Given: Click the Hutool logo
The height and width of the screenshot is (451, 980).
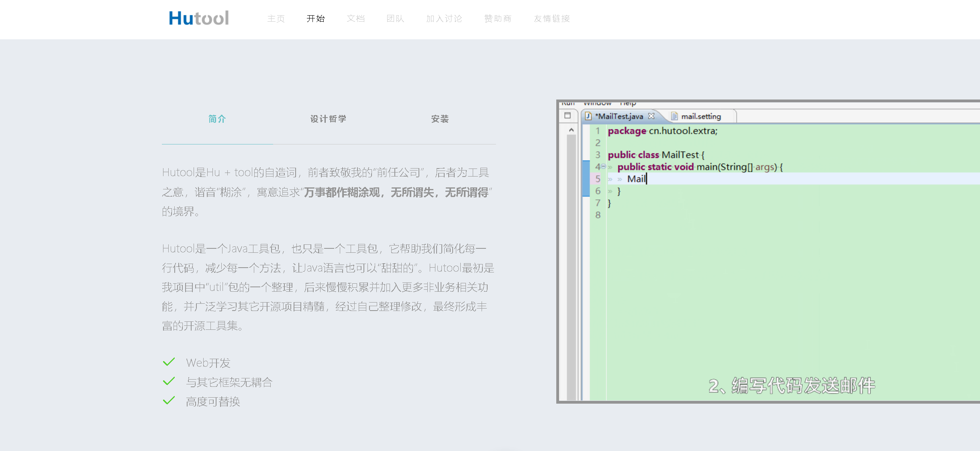Looking at the screenshot, I should tap(199, 18).
